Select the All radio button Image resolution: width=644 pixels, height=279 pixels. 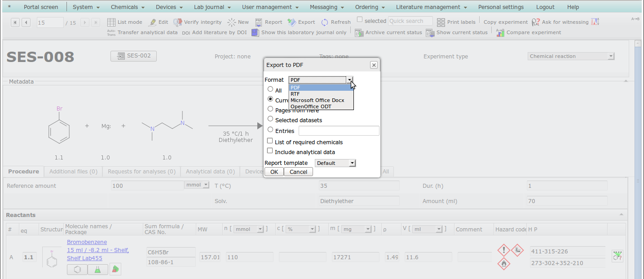270,89
